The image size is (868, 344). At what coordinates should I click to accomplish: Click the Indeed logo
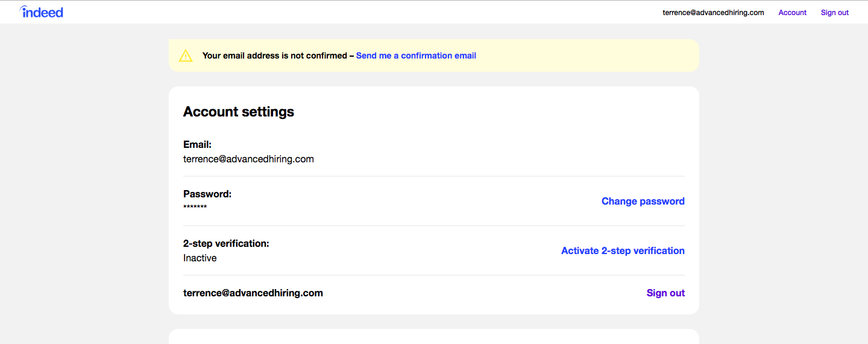42,12
